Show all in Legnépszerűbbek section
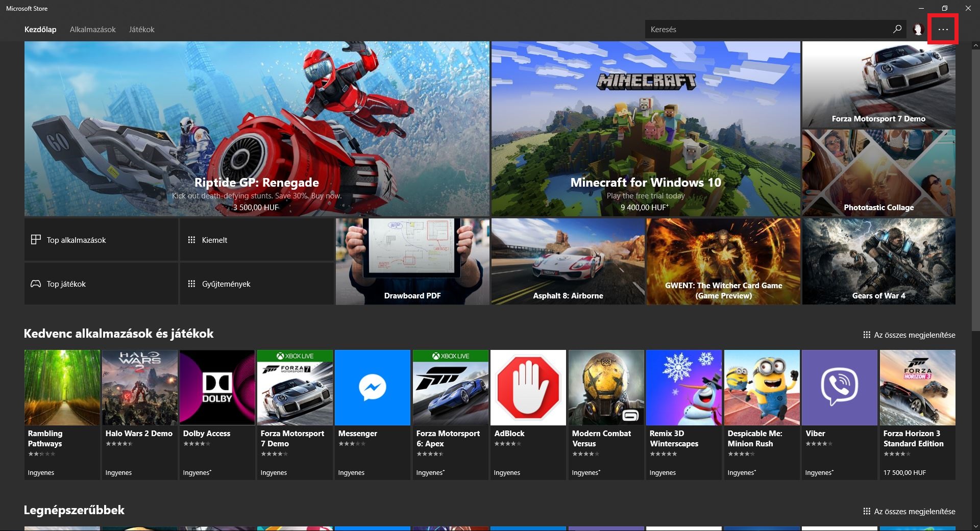The image size is (980, 531). tap(909, 512)
